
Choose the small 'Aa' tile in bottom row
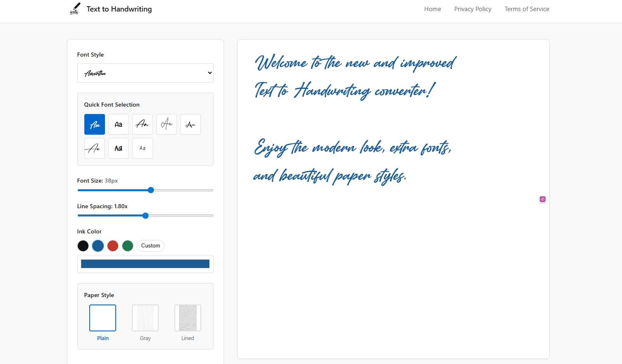tap(143, 148)
